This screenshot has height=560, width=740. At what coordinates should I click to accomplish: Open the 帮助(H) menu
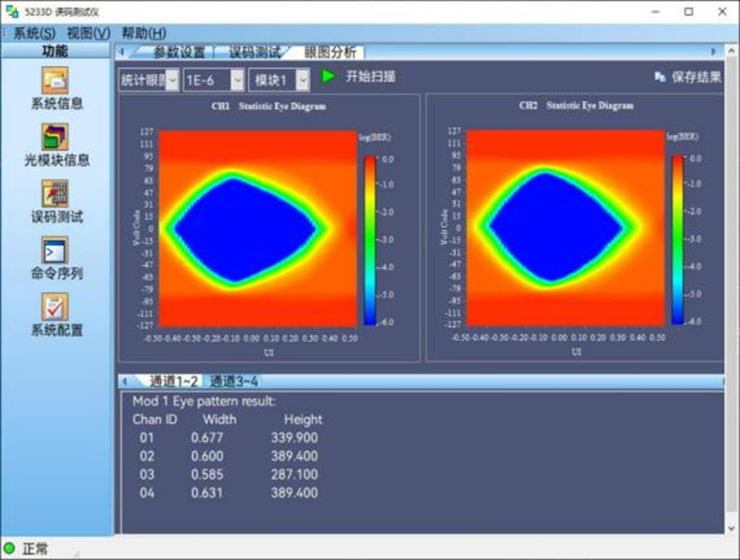click(144, 33)
